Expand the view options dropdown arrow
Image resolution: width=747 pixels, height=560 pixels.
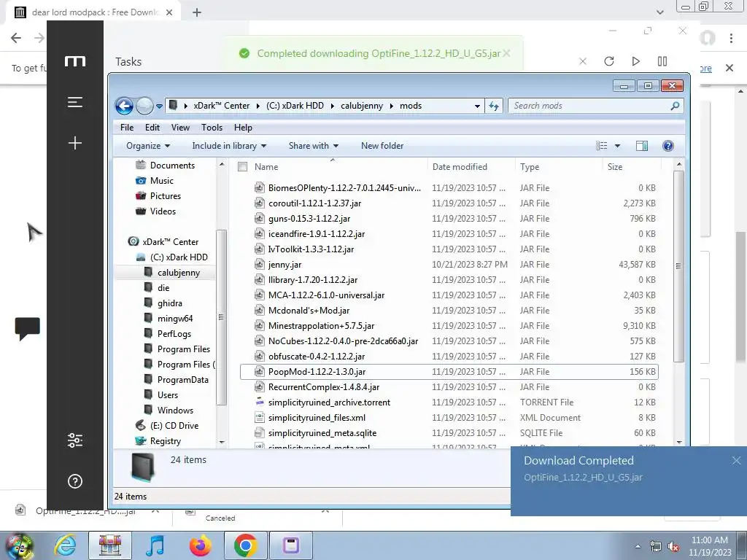coord(617,146)
